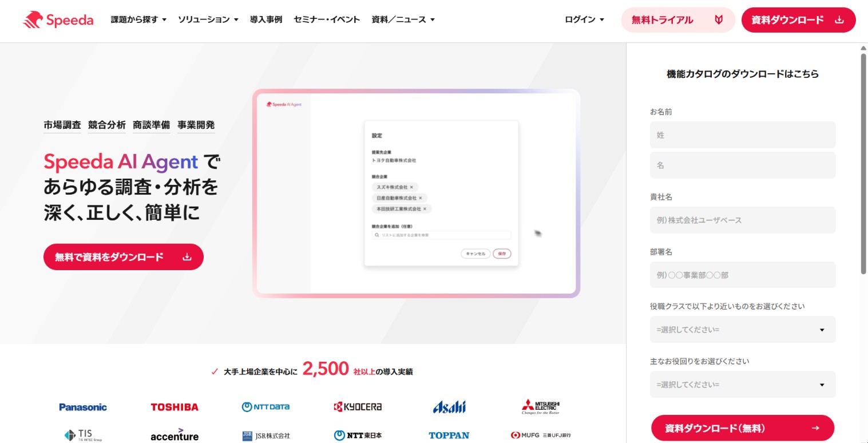This screenshot has height=443, width=868.
Task: Click 機能カタログのダウンロードはこちら heading
Action: coord(743,74)
